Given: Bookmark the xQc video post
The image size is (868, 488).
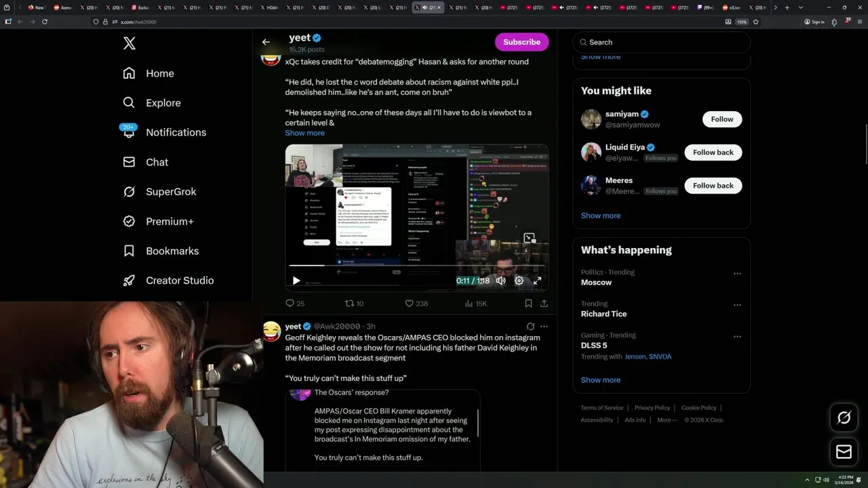Looking at the screenshot, I should coord(528,304).
